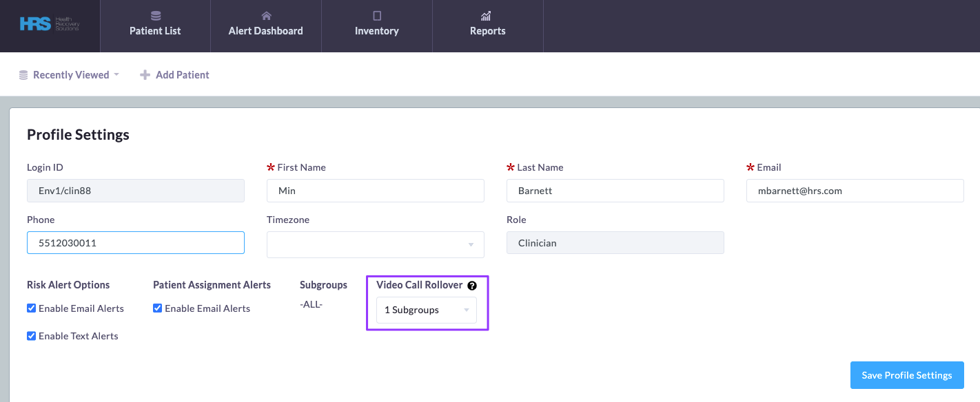Click the HRS Health Recovery Solutions logo

point(50,25)
